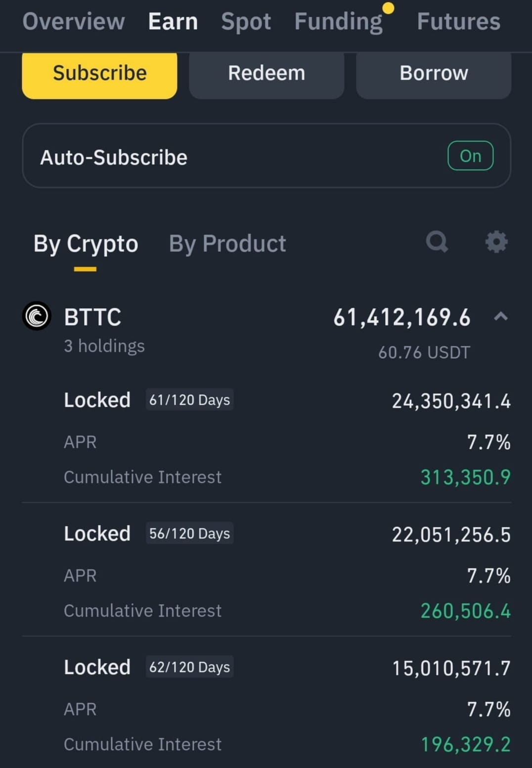Screen dimensions: 532x768
Task: Click the Redeem button
Action: point(266,74)
